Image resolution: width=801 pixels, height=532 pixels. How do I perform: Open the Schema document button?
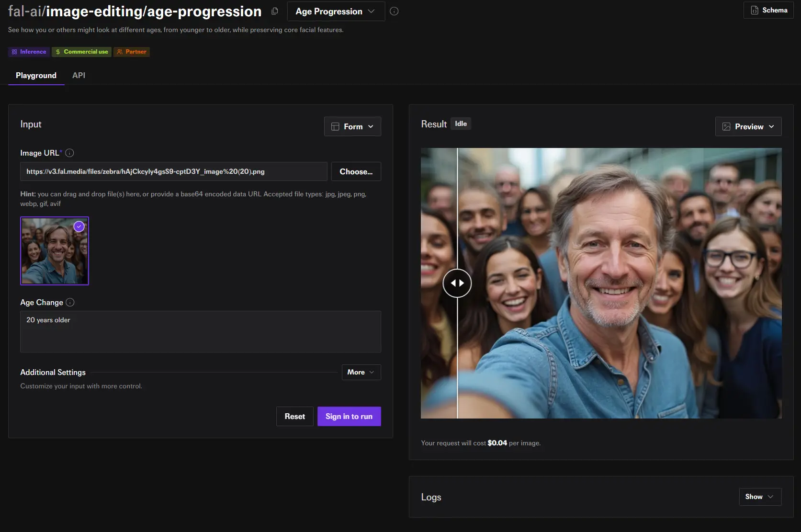[768, 10]
